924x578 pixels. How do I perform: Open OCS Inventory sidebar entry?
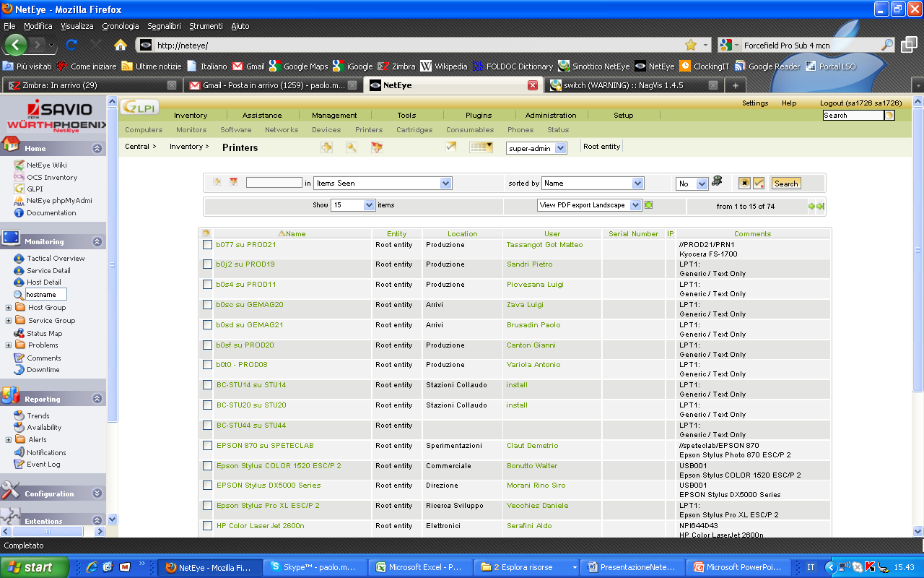[52, 177]
